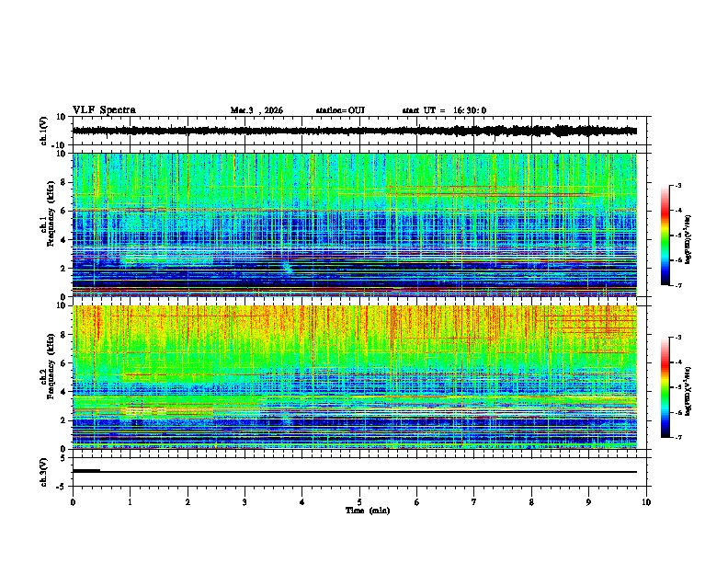Viewport: 728px width, 563px height.
Task: Click the '6' kHz tick of ch.1 spectrogram
Action: [64, 211]
